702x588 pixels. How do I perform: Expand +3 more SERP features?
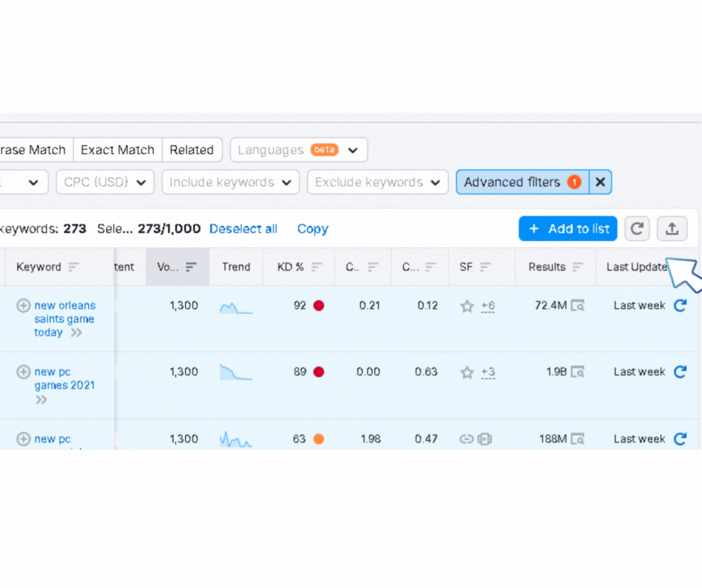pyautogui.click(x=488, y=372)
